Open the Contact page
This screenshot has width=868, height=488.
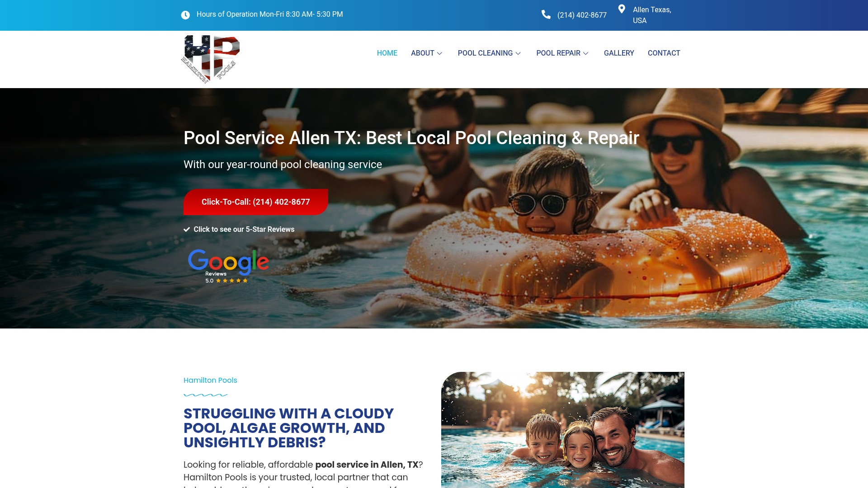[x=664, y=53]
